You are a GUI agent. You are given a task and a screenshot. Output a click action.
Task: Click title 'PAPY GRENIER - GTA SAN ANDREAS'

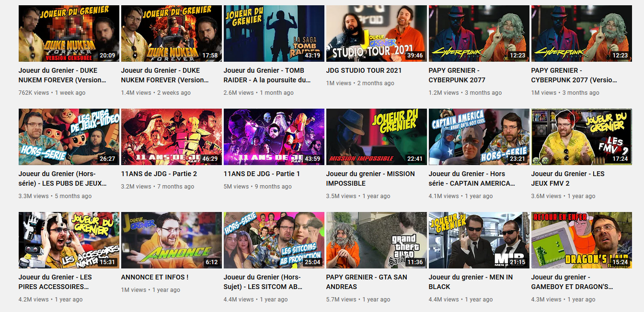[x=367, y=282]
